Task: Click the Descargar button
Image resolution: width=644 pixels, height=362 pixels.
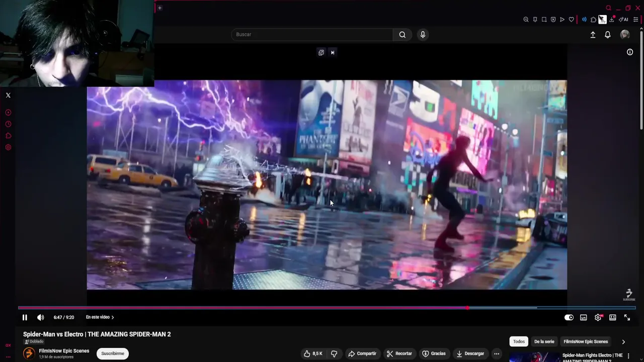Action: [470, 353]
